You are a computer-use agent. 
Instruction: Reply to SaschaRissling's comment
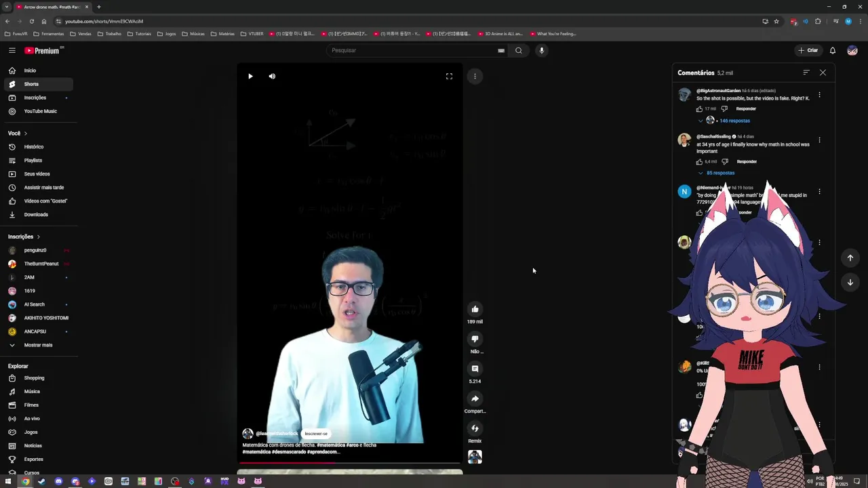coord(747,161)
